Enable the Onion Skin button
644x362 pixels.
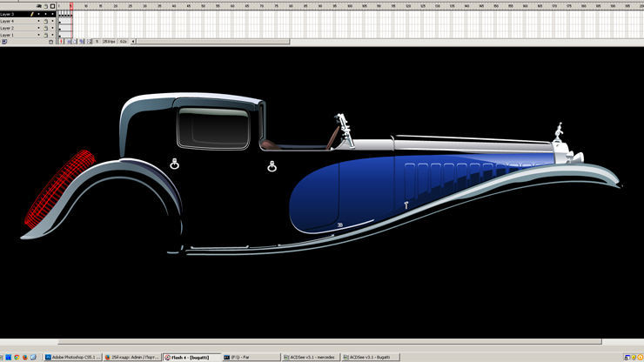(69, 42)
